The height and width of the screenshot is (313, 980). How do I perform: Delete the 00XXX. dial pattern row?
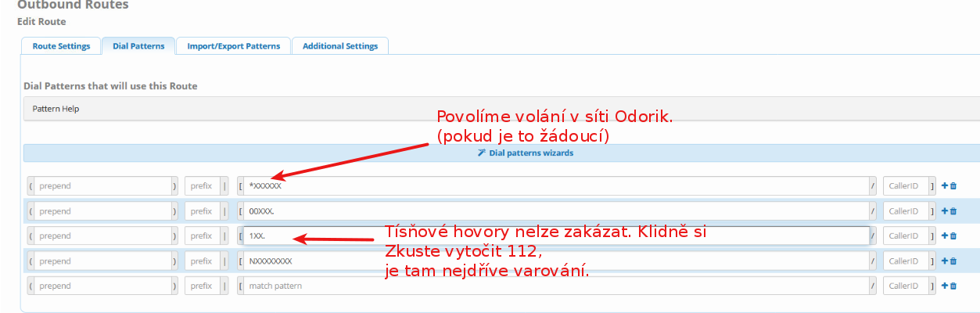click(x=953, y=211)
